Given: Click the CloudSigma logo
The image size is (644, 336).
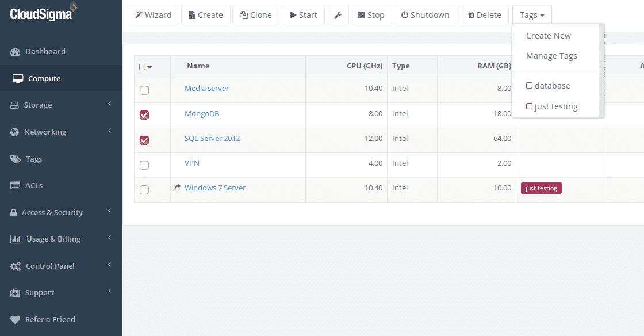Looking at the screenshot, I should click(44, 12).
